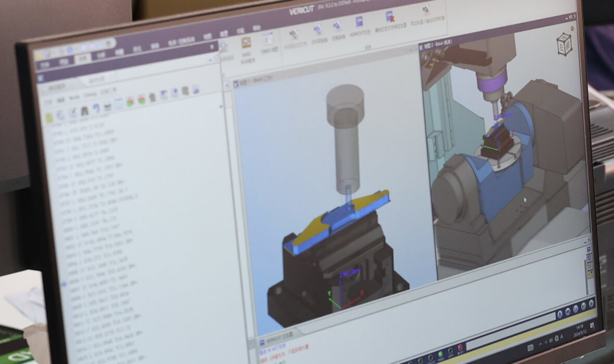Open the first ribbon tab on the left

pos(45,65)
